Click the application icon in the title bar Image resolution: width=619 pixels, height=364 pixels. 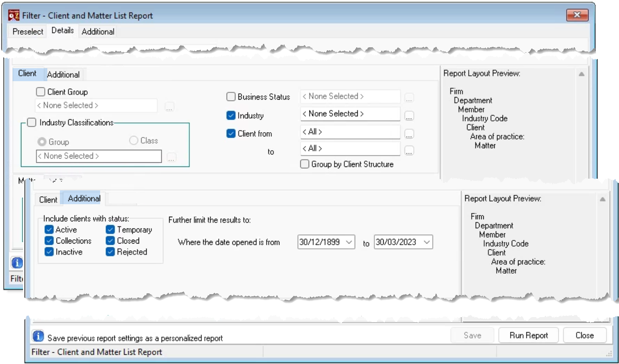[13, 15]
